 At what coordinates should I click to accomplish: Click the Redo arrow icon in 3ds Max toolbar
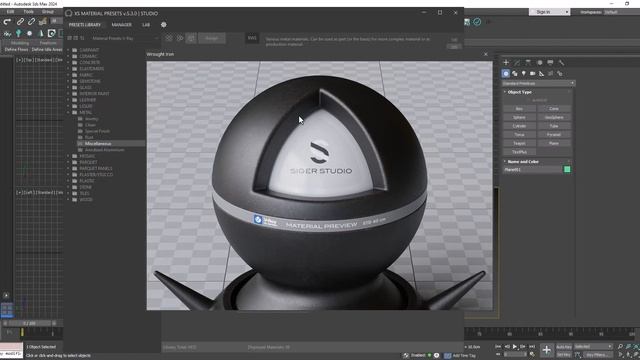pyautogui.click(x=7, y=22)
